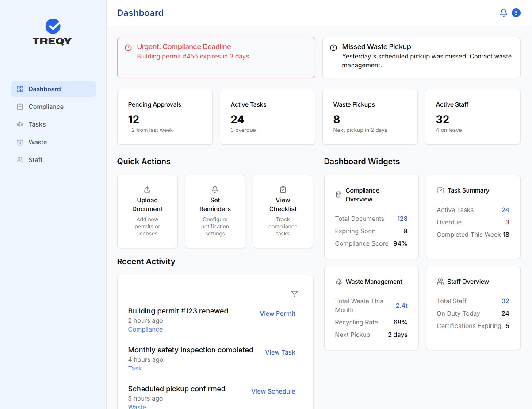Open the View Permit link
Screen dimensions: 532x409
pyautogui.click(x=277, y=313)
